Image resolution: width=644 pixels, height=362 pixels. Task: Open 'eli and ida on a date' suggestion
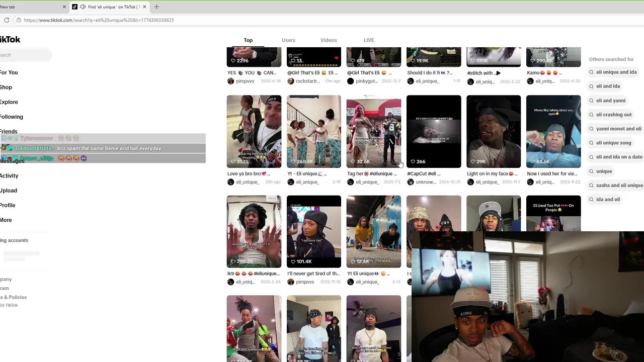(x=619, y=157)
